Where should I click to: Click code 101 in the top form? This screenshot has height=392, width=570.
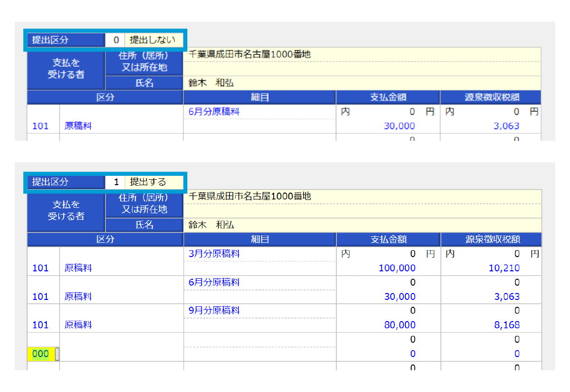[x=40, y=126]
